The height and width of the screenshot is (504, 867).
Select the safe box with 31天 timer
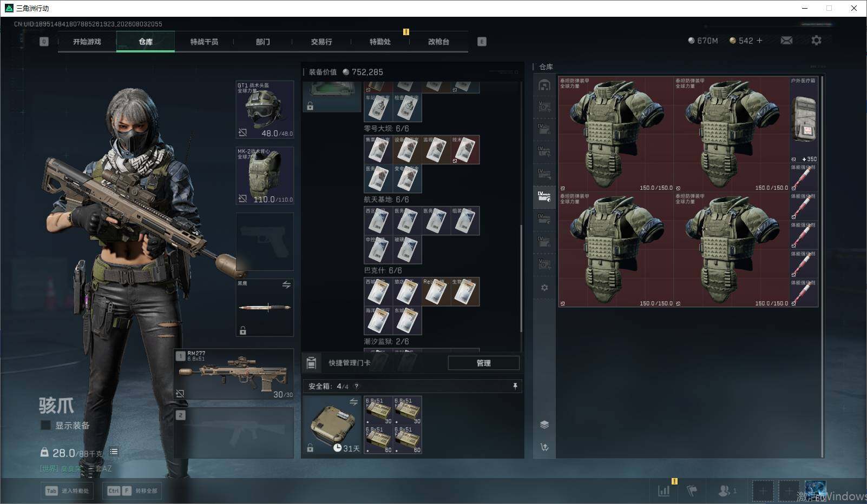pos(332,425)
